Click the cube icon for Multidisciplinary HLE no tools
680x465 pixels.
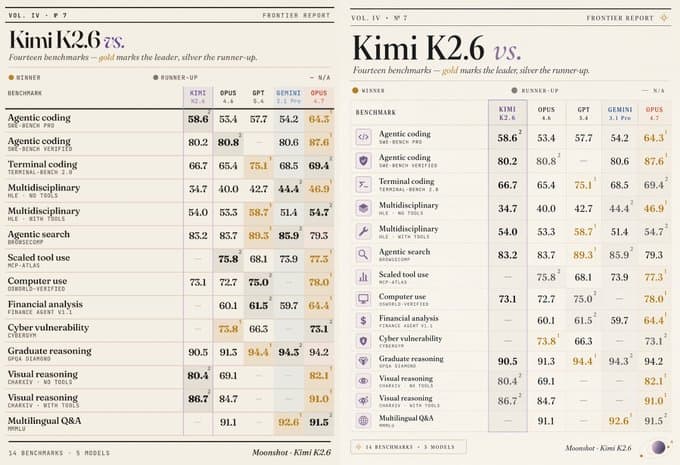(363, 208)
